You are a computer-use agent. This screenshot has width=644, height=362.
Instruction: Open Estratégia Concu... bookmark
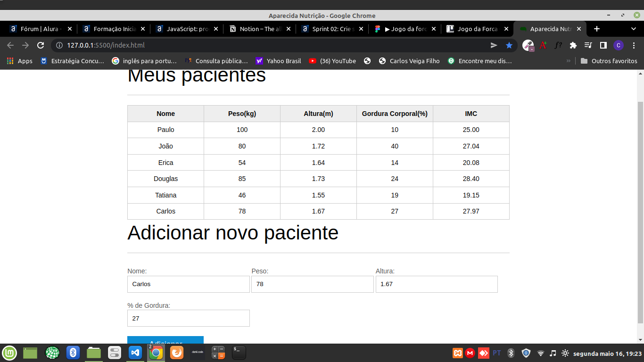pos(73,61)
